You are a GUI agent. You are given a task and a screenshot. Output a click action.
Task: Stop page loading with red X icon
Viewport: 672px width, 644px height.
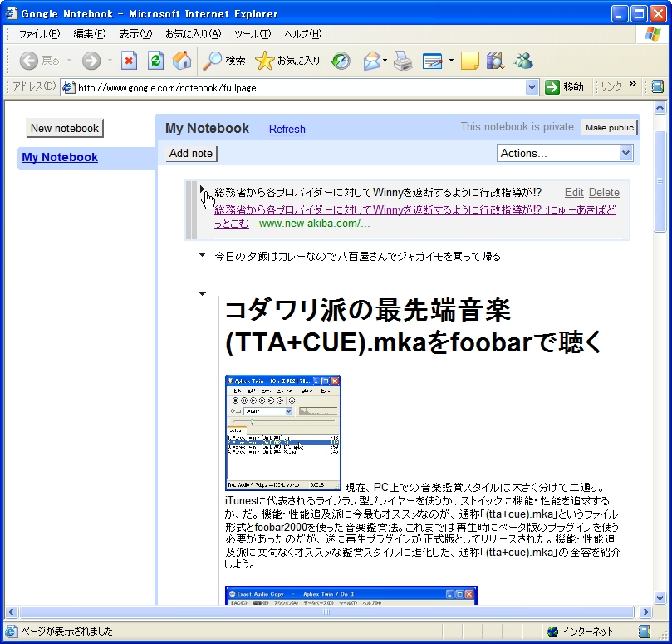coord(129,61)
